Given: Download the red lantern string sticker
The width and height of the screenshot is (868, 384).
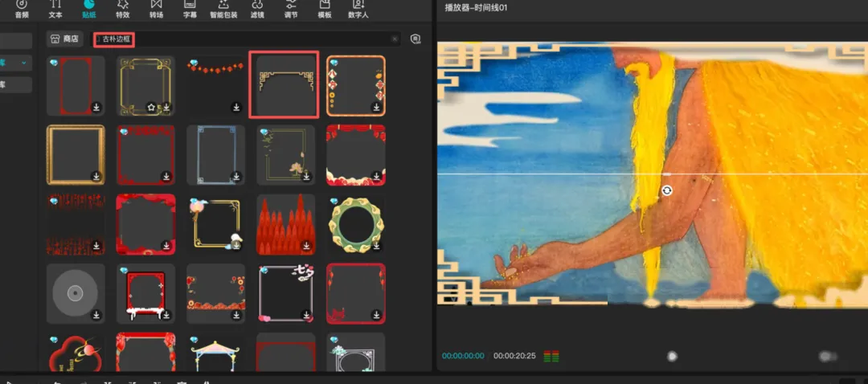Looking at the screenshot, I should (236, 108).
